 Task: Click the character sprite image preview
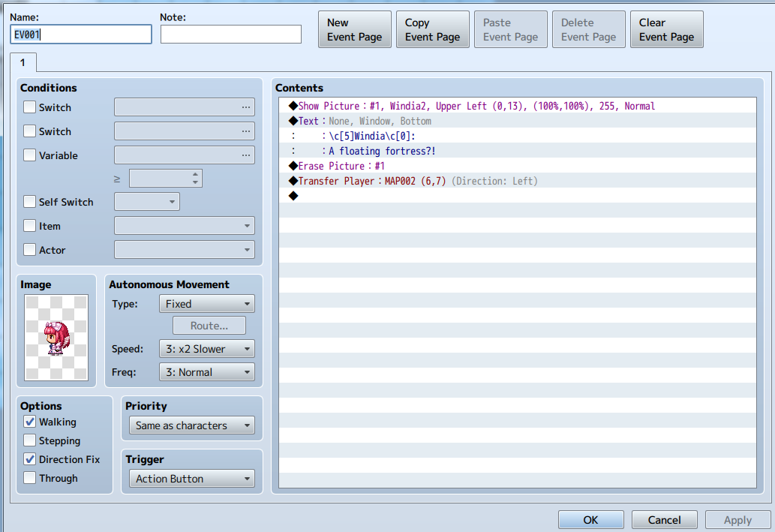tap(56, 337)
